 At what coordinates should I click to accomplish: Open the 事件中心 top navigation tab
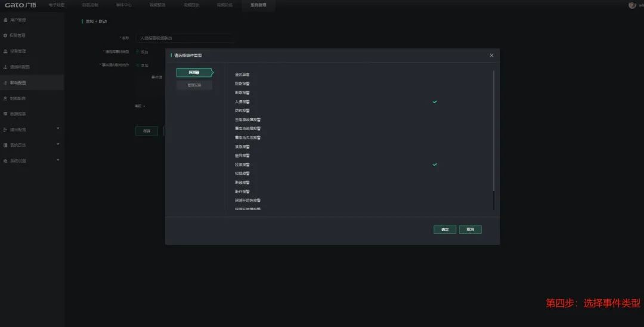click(x=123, y=5)
